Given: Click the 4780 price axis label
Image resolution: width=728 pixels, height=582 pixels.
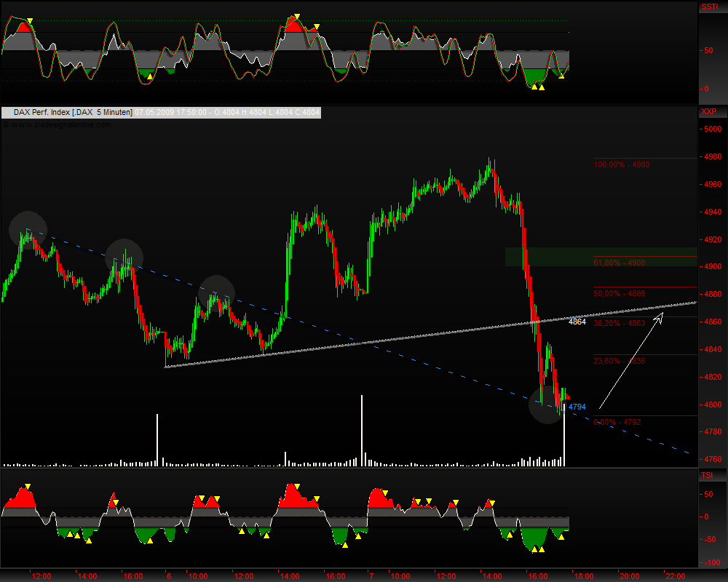Looking at the screenshot, I should pyautogui.click(x=713, y=431).
